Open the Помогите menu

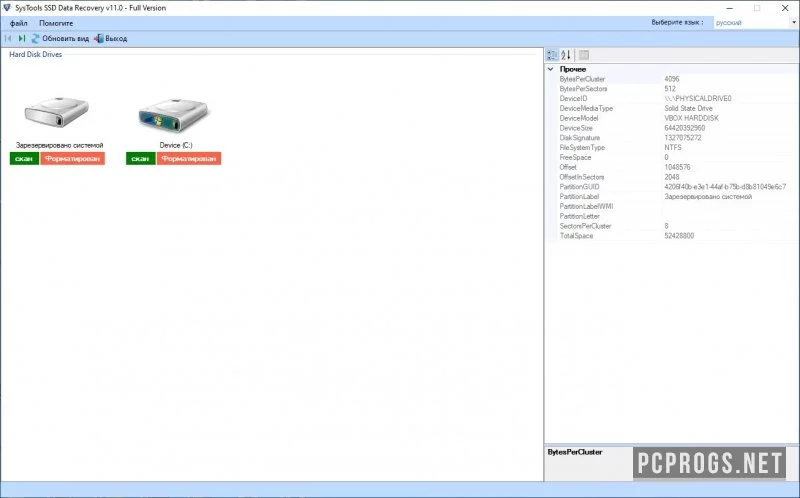click(x=56, y=23)
